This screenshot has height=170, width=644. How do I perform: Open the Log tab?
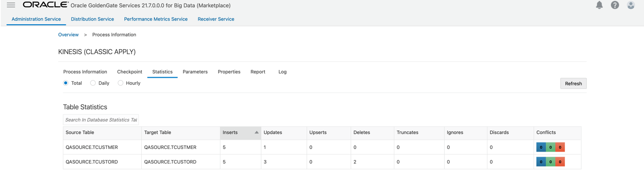pyautogui.click(x=282, y=72)
